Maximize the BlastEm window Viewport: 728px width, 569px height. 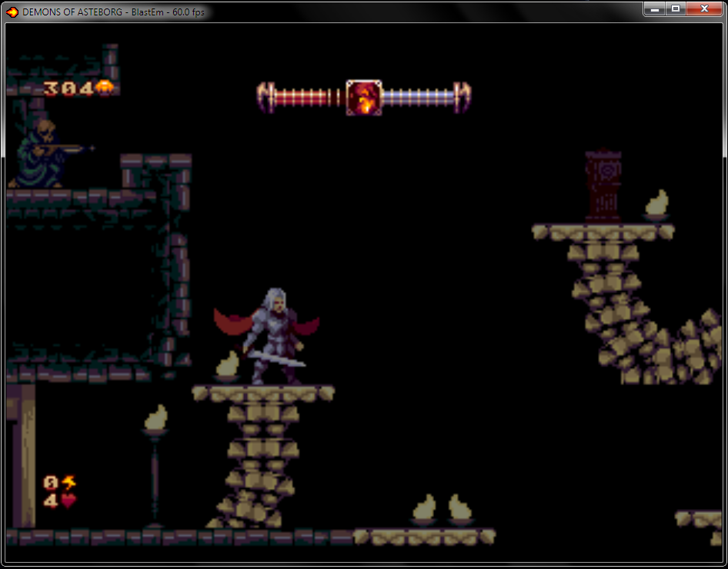pyautogui.click(x=676, y=9)
